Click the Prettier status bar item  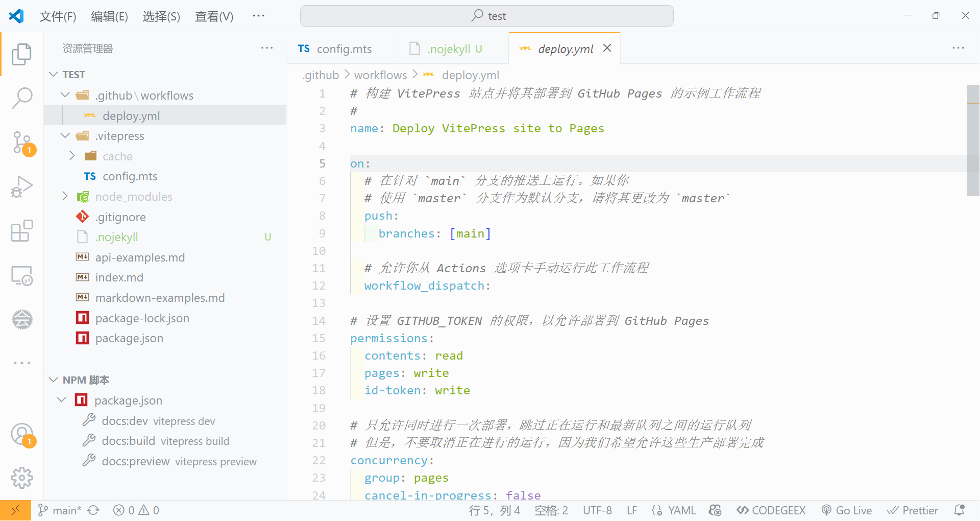(x=913, y=510)
